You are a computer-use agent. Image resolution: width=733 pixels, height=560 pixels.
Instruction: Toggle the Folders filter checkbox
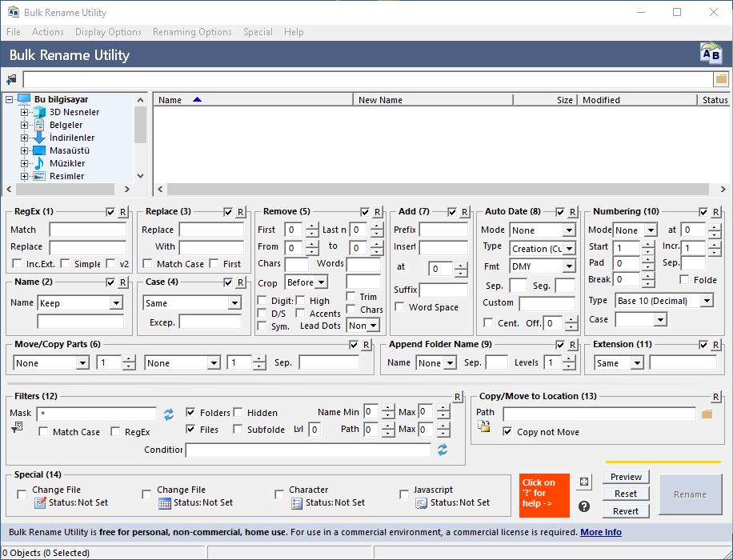tap(190, 412)
